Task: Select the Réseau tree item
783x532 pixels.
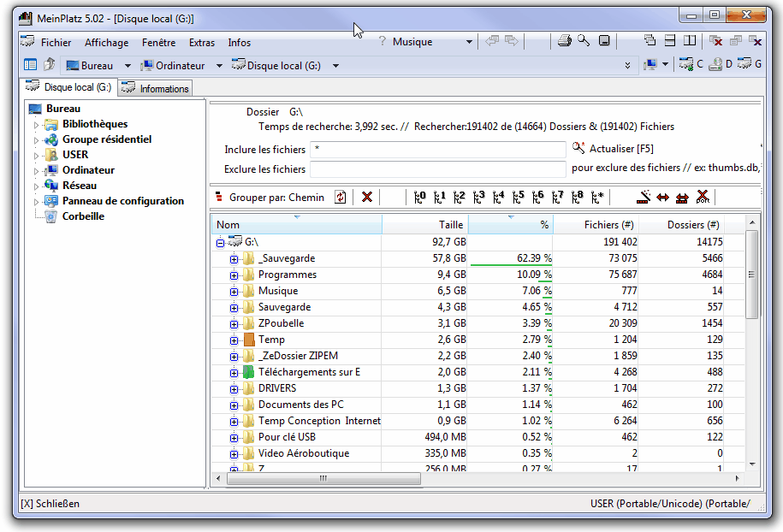Action: click(80, 186)
